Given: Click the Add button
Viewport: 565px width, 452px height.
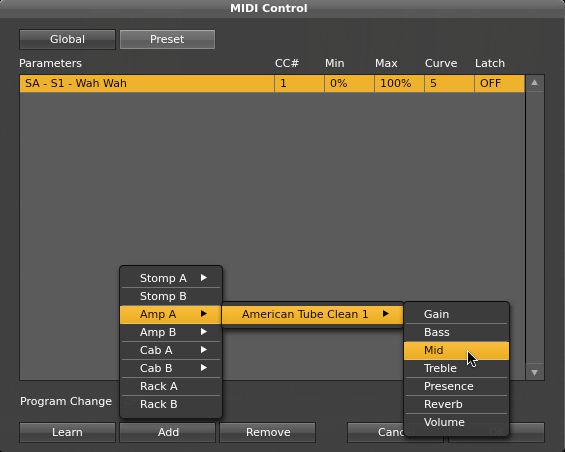Looking at the screenshot, I should point(168,432).
